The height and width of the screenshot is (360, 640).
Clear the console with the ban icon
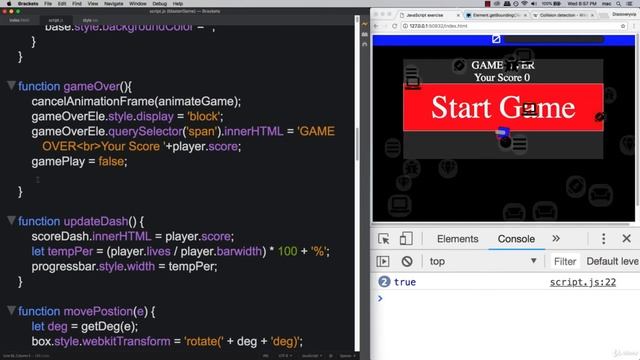(407, 261)
